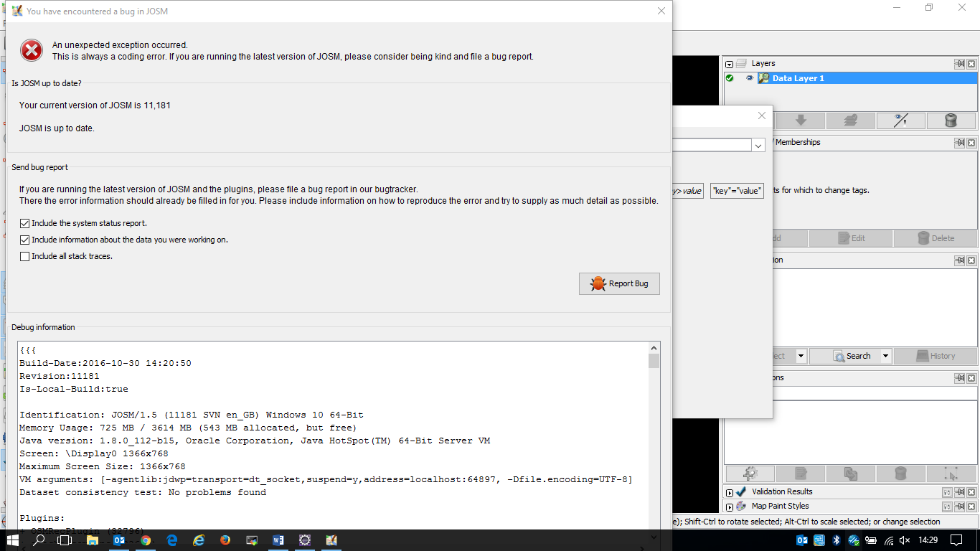The width and height of the screenshot is (980, 551).
Task: Open File Explorer from the taskbar
Action: (93, 540)
